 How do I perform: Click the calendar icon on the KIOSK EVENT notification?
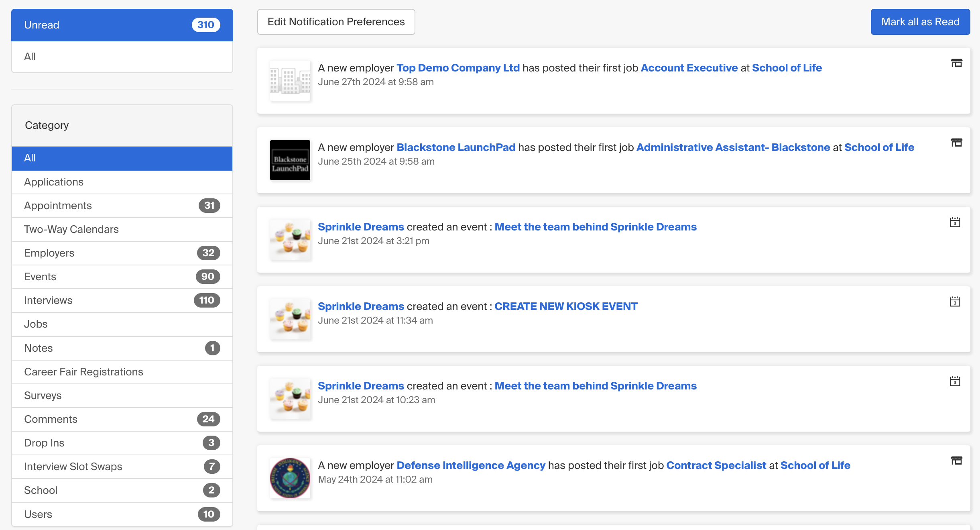(955, 302)
